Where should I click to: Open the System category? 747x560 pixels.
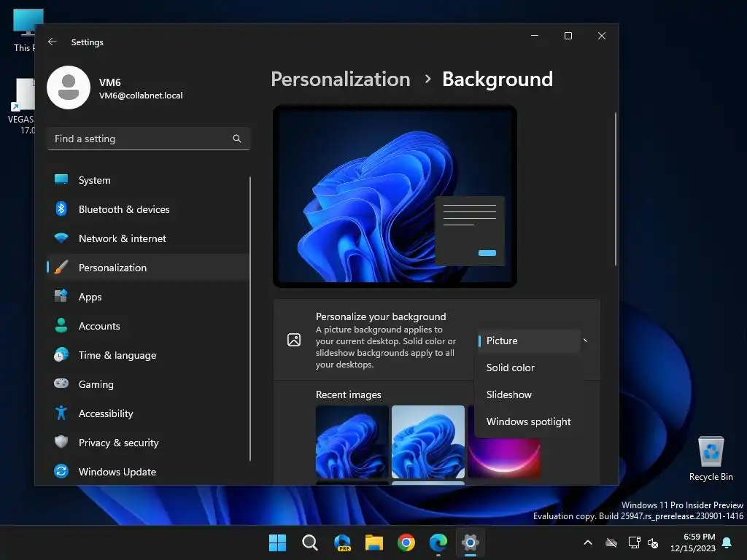(x=147, y=180)
